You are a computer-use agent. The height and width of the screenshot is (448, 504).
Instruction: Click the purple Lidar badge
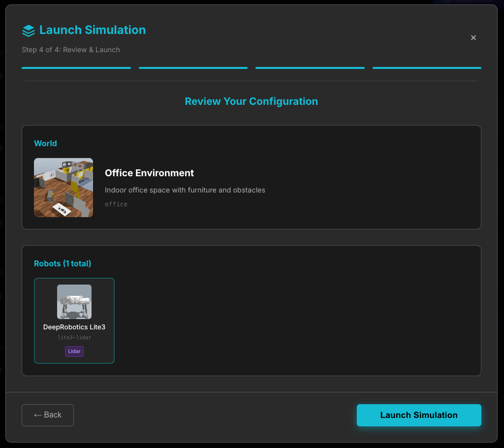point(74,352)
